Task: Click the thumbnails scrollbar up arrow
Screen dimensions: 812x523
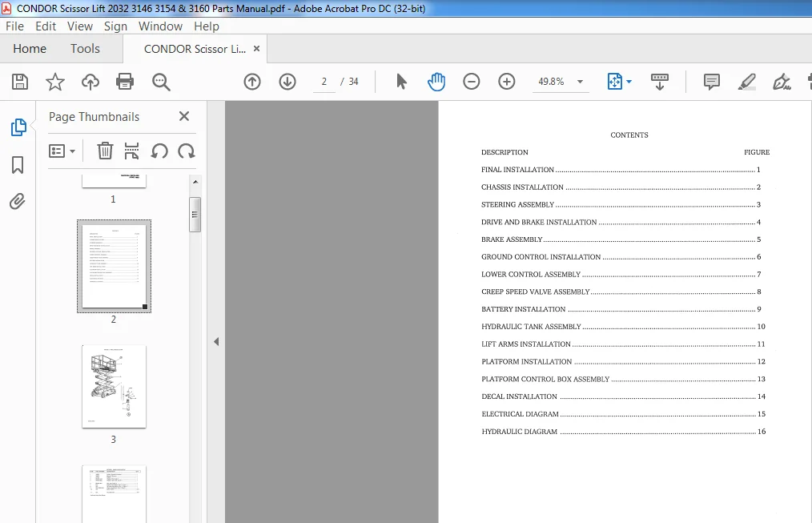Action: [x=195, y=182]
